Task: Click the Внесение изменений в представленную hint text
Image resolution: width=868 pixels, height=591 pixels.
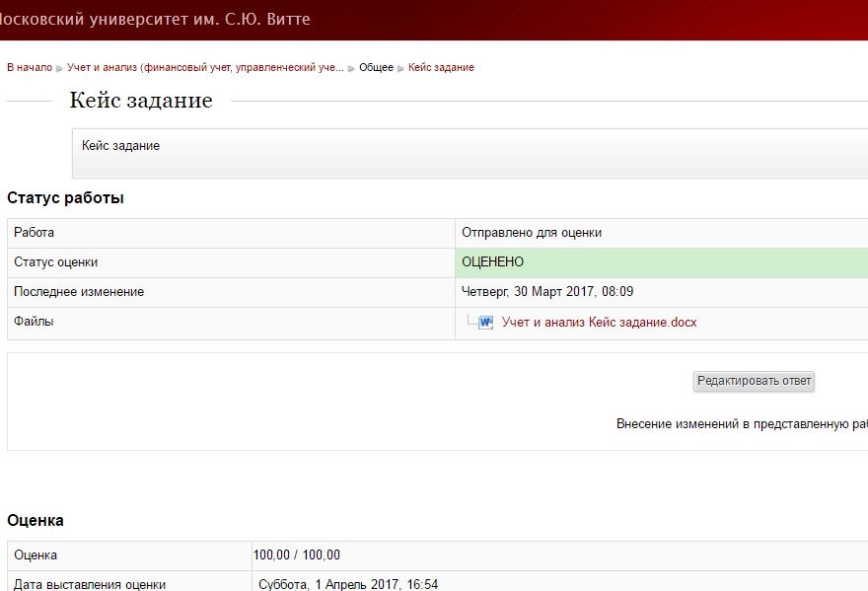Action: [x=742, y=424]
